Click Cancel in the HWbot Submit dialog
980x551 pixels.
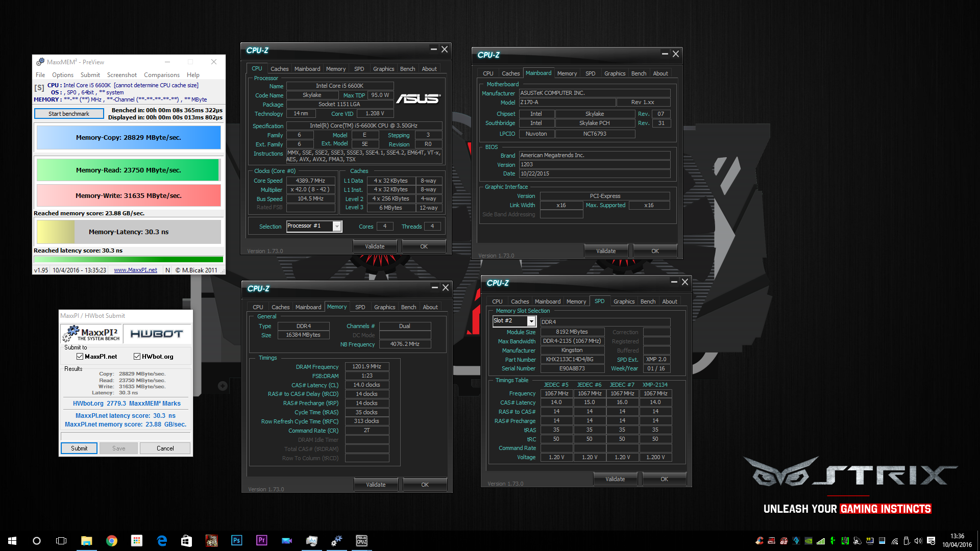pyautogui.click(x=165, y=448)
